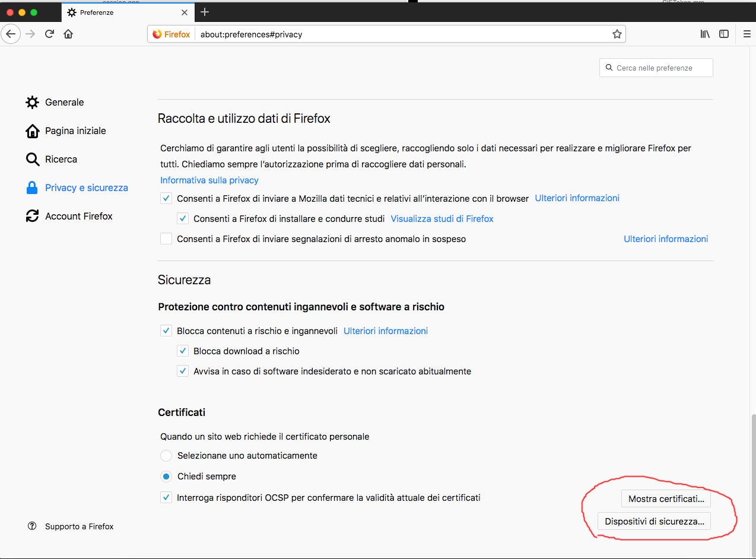Enable sending pending crash reports checkbox
This screenshot has height=559, width=756.
(x=166, y=239)
